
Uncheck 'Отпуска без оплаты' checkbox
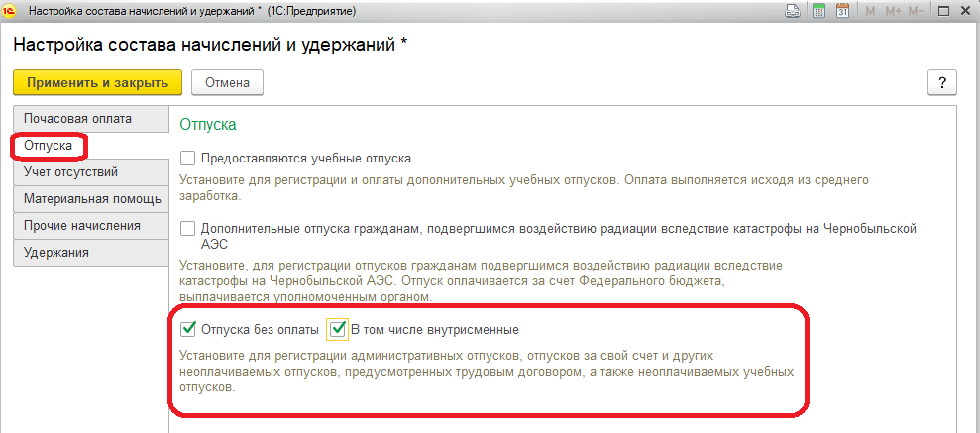188,330
